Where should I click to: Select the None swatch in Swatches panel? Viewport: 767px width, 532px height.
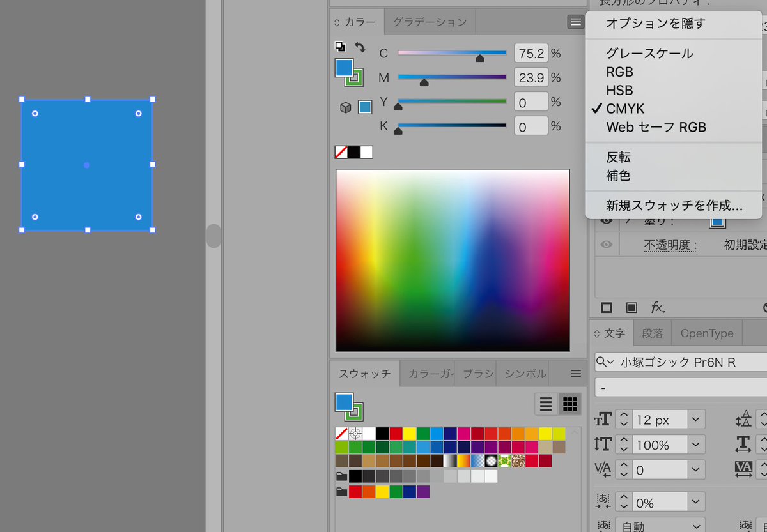click(x=341, y=434)
